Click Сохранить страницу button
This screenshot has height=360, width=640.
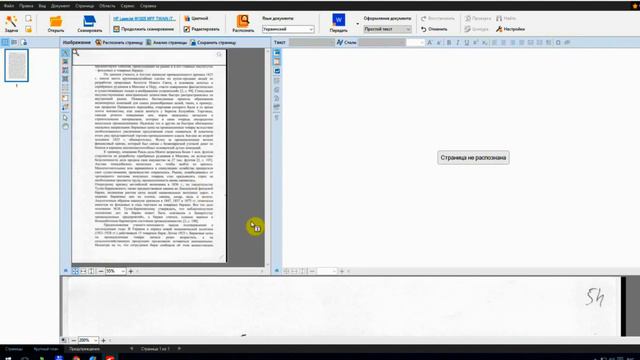(x=213, y=42)
